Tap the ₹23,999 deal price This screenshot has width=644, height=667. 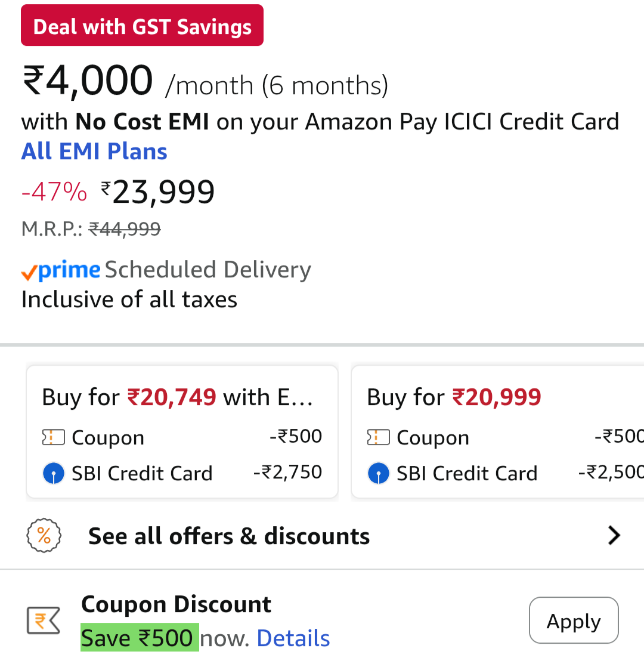(163, 192)
